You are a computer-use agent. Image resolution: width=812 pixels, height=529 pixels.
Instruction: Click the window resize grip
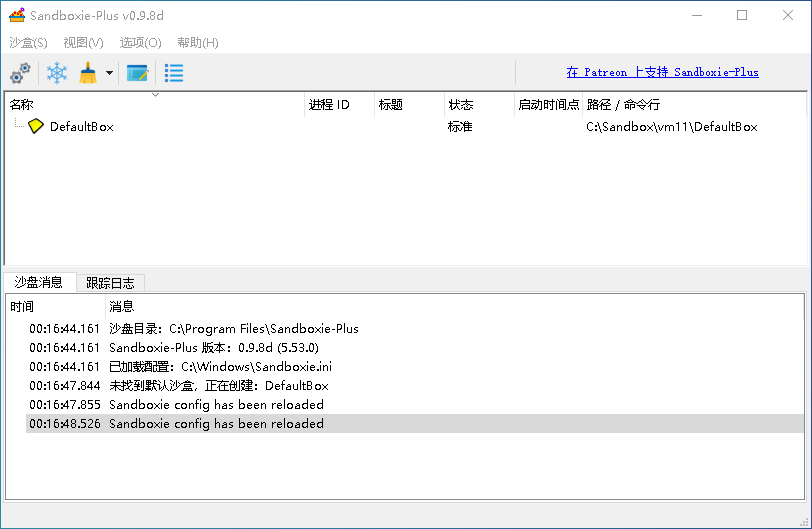[x=804, y=522]
